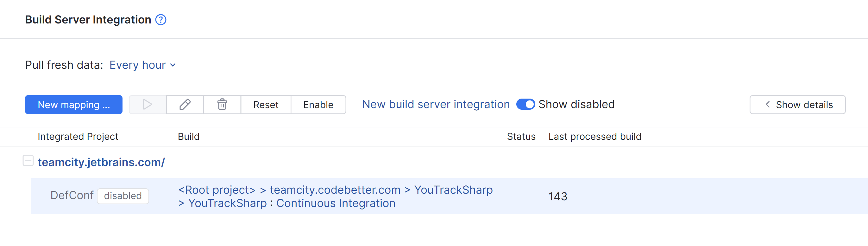
Task: Open the Every hour interval dropdown
Action: tap(137, 65)
